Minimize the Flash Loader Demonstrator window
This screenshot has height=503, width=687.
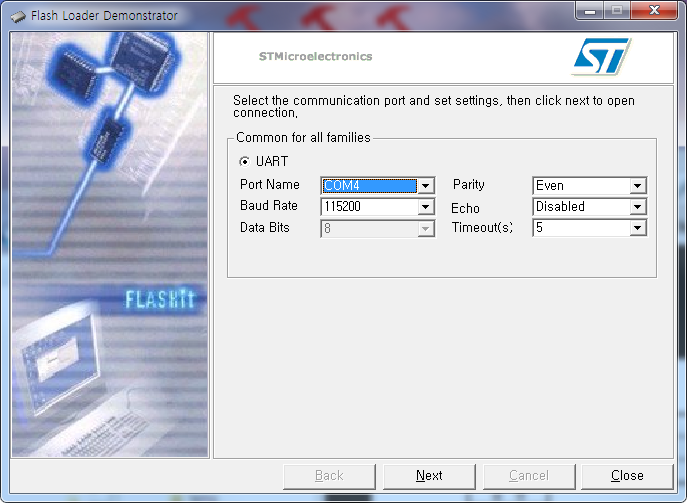coord(590,11)
